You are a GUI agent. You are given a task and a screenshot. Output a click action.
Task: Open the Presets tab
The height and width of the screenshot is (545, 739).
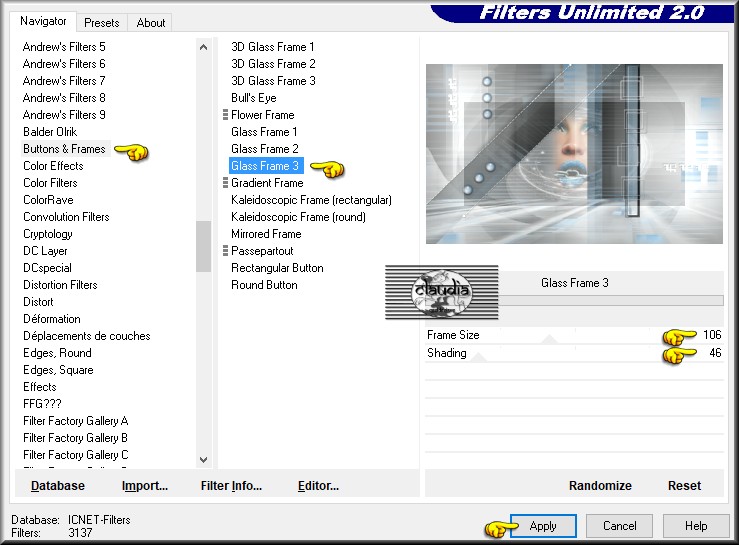point(101,23)
